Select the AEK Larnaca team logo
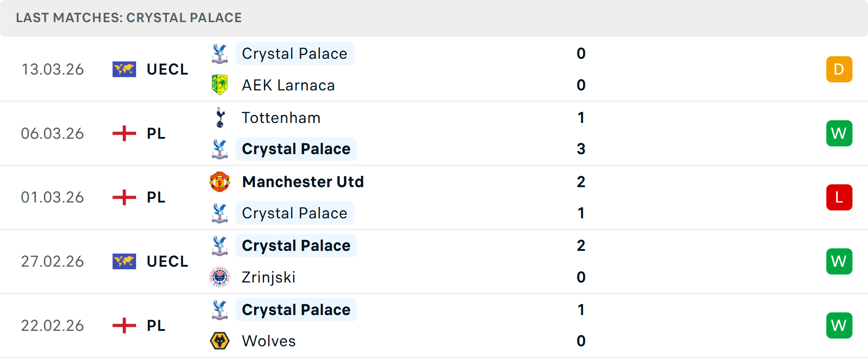Screen dimensions: 868x358 coord(220,85)
